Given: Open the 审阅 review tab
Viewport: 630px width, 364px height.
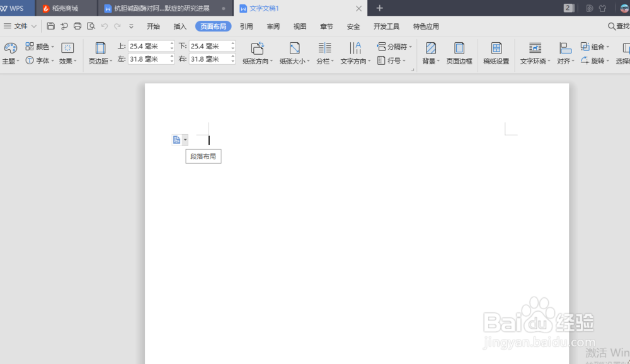Looking at the screenshot, I should click(x=272, y=26).
